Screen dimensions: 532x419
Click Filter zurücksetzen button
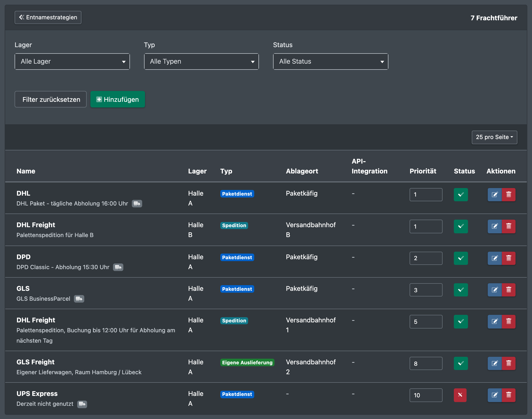pos(50,99)
